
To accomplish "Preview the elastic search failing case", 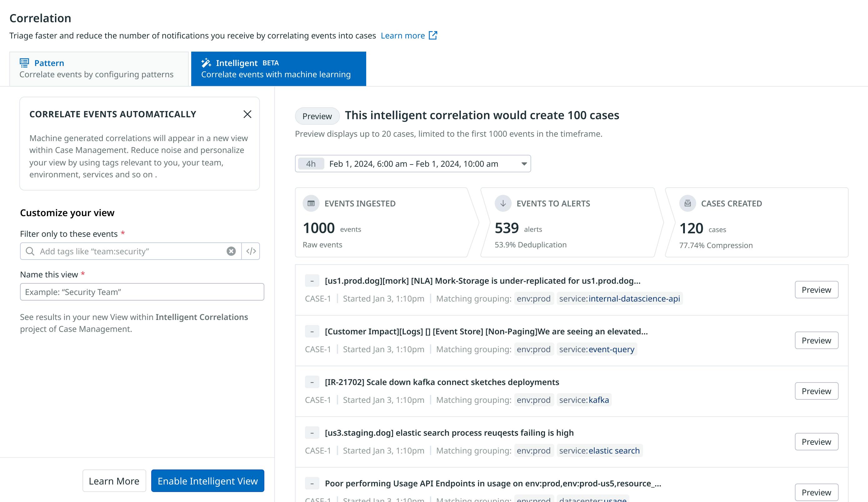I will coord(816,441).
